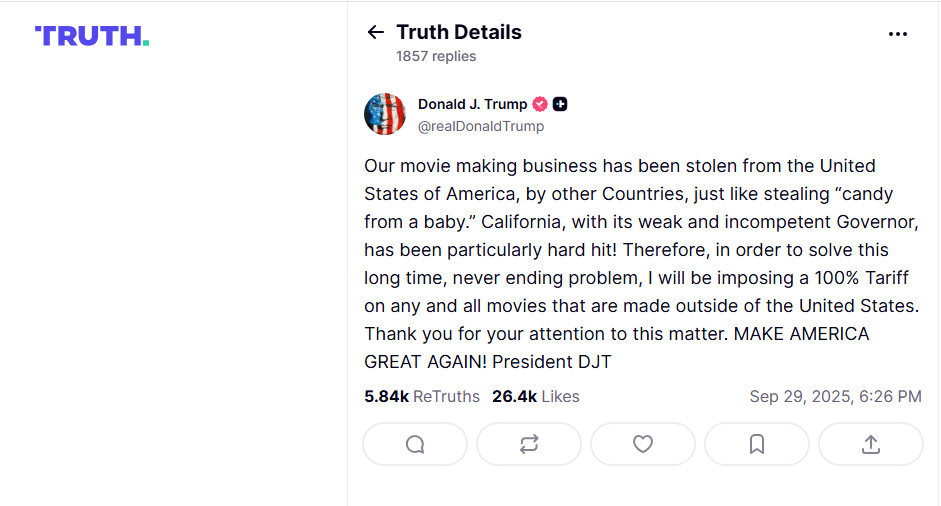Click the black plus badge beside name
Viewport: 941px width, 506px height.
tap(561, 104)
